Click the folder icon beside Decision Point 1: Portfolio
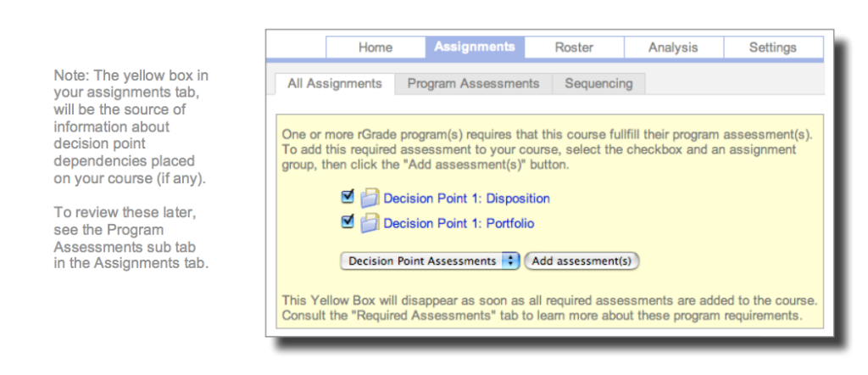This screenshot has height=375, width=868. (371, 224)
